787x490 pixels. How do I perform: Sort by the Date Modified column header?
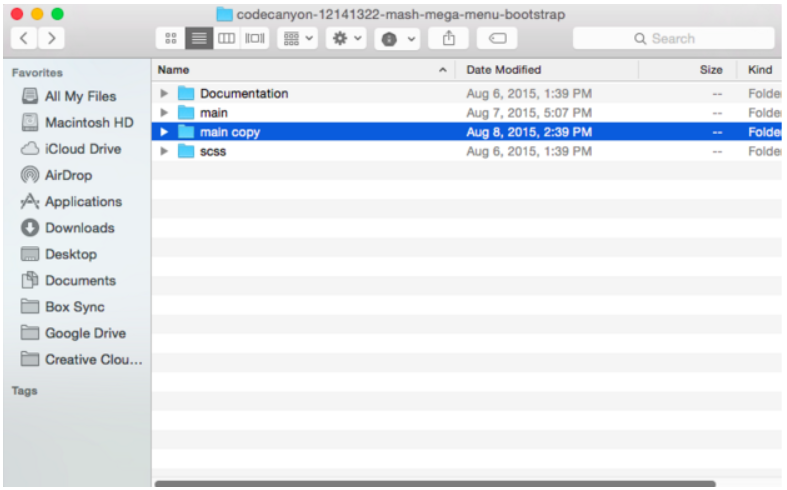503,70
